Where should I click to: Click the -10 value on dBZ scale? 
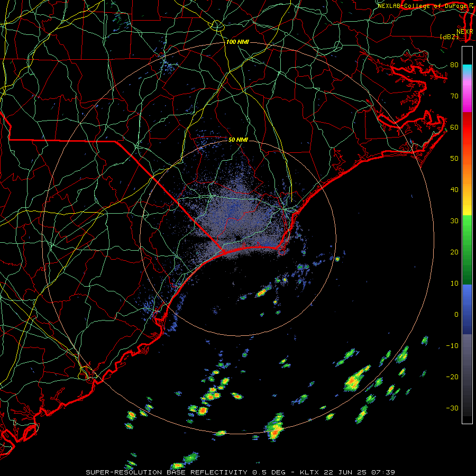point(452,346)
